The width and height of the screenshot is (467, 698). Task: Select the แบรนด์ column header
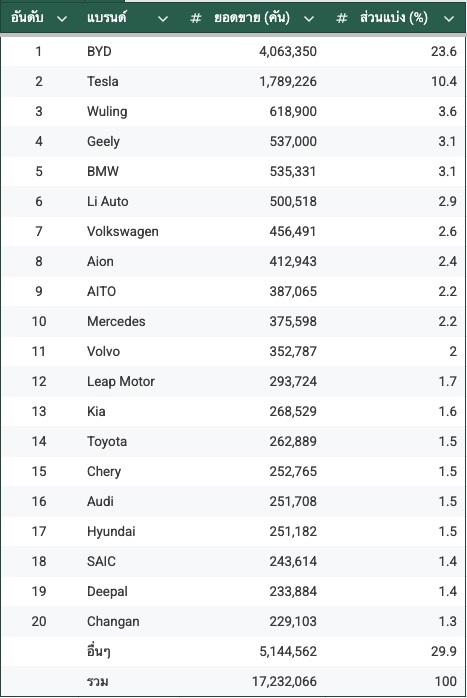107,18
